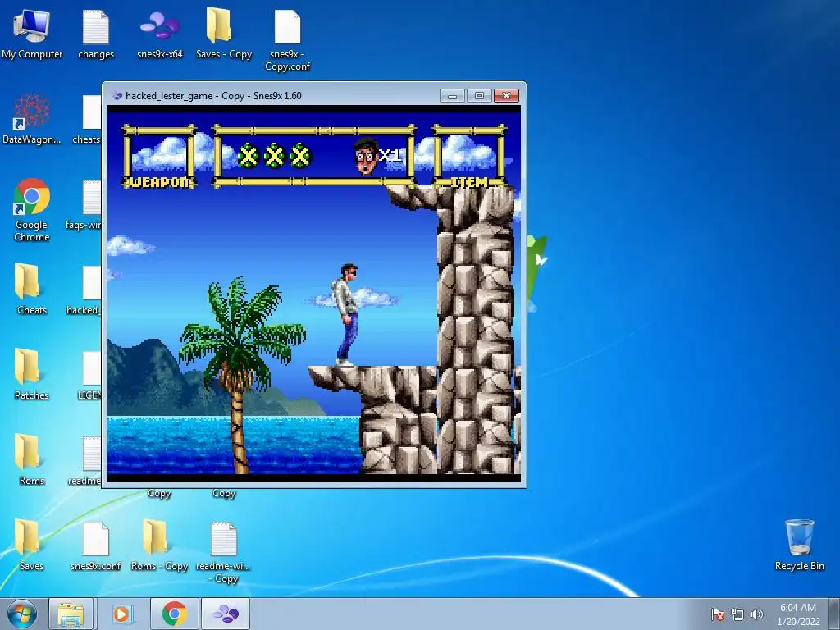Open the Cheats folder on desktop

(32, 290)
